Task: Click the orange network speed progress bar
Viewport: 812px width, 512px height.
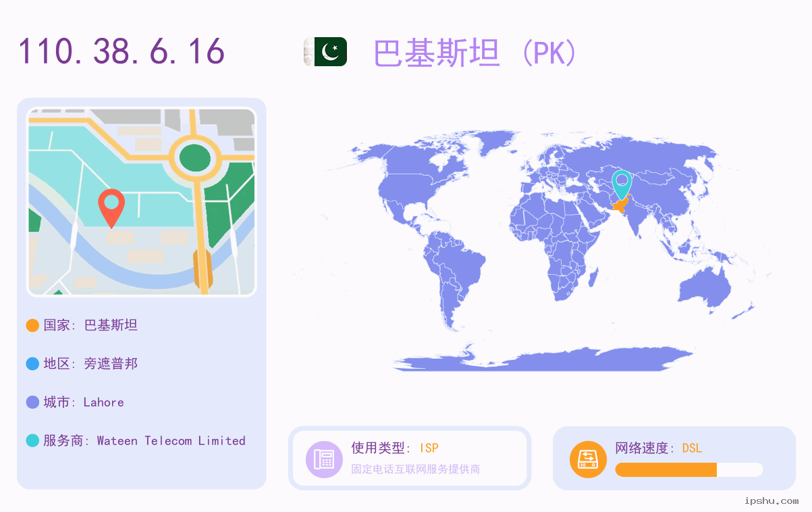Action: point(666,470)
